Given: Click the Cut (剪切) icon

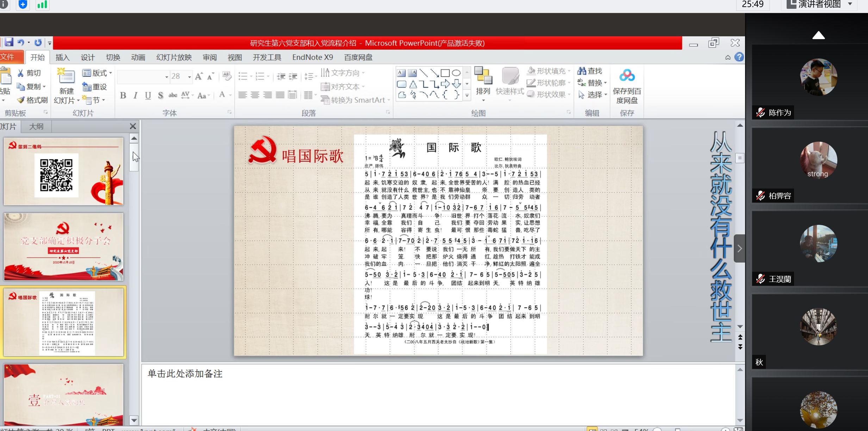Looking at the screenshot, I should (x=21, y=73).
